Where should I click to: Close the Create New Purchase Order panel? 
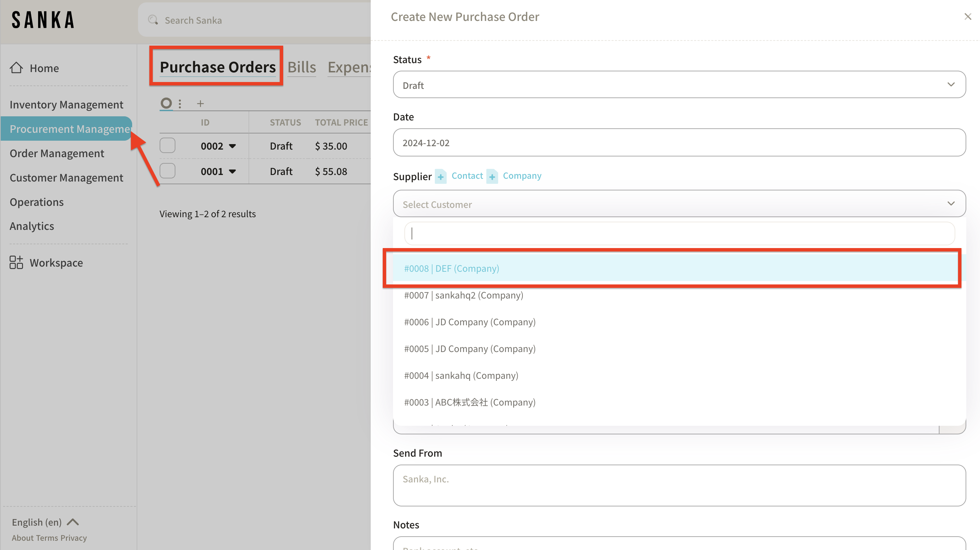point(967,17)
